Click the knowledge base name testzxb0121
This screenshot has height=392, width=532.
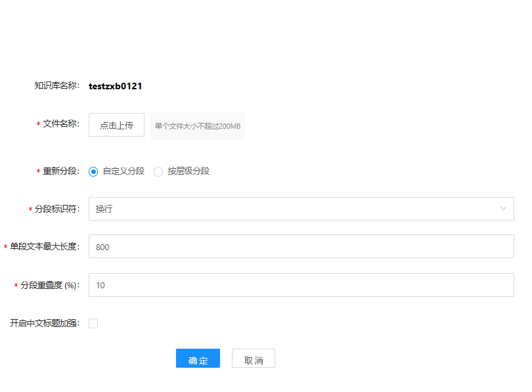116,86
